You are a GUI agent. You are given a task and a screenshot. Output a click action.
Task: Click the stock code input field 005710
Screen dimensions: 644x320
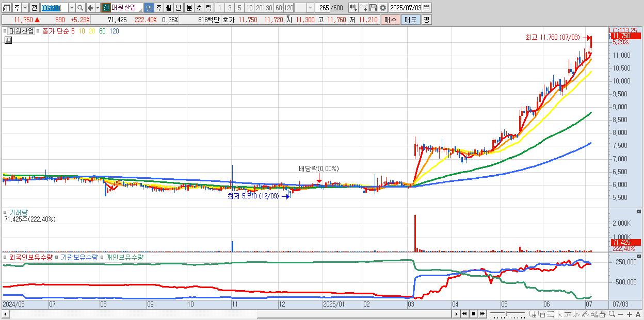(x=54, y=8)
